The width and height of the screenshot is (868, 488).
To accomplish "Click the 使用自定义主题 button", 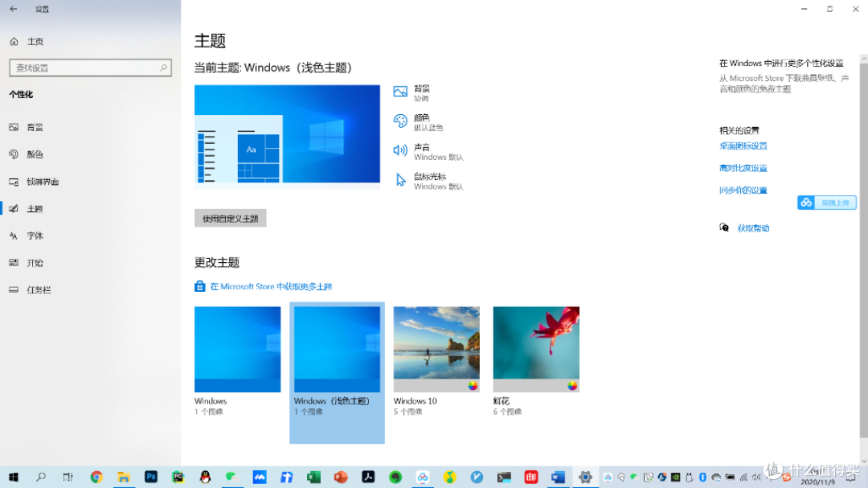I will [x=231, y=218].
